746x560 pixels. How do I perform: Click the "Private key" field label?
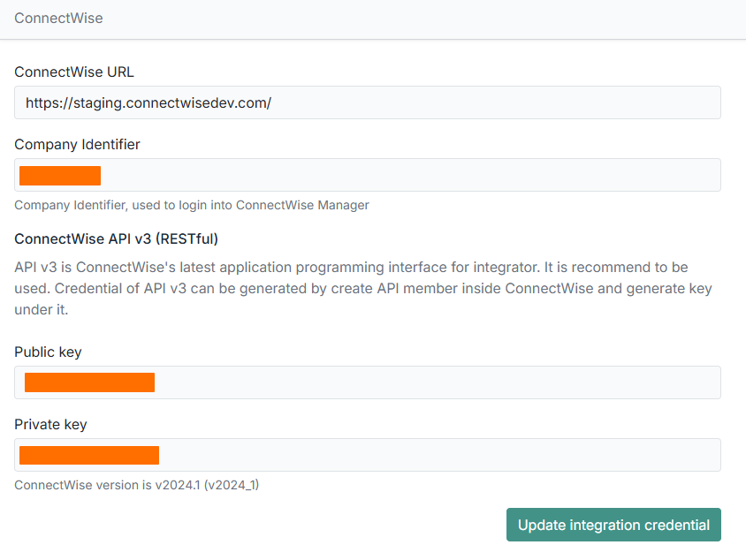tap(50, 424)
